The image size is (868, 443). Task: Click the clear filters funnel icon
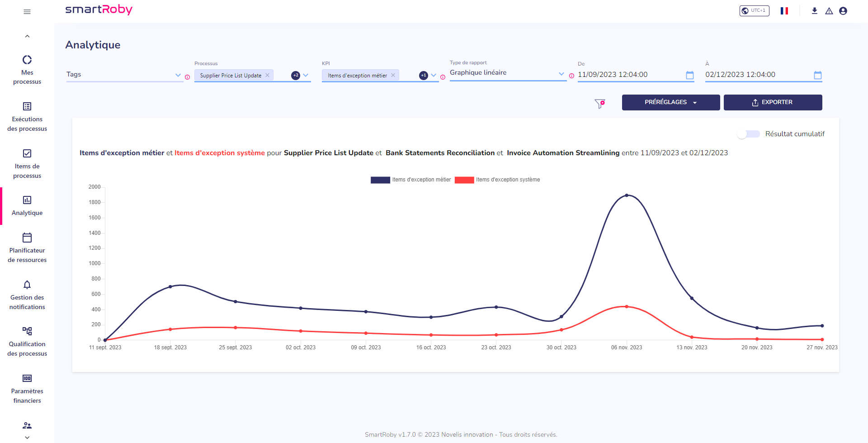(600, 104)
